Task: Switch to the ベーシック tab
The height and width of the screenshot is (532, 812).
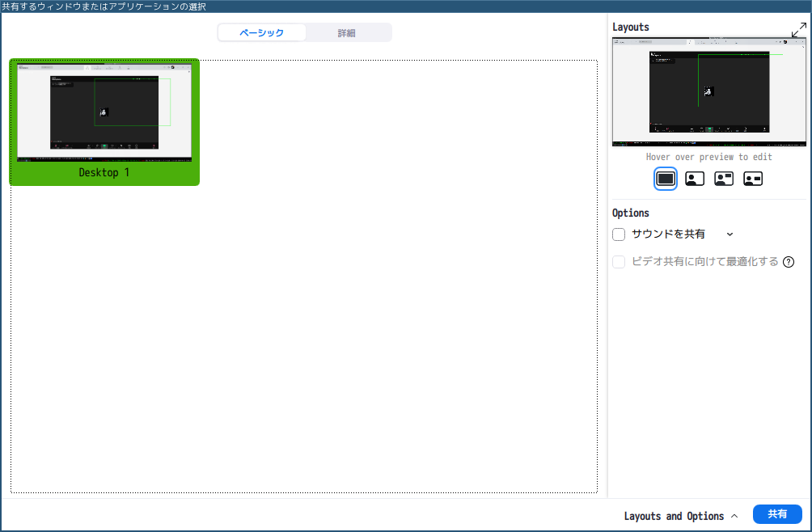Action: click(262, 33)
